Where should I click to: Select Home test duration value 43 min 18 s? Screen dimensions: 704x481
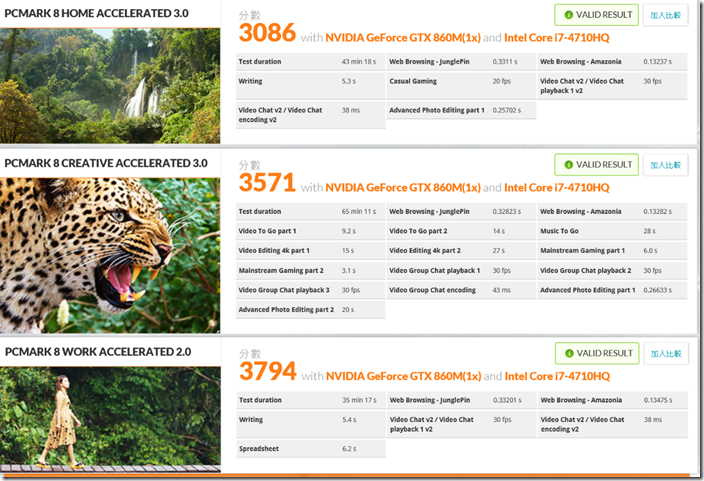359,62
